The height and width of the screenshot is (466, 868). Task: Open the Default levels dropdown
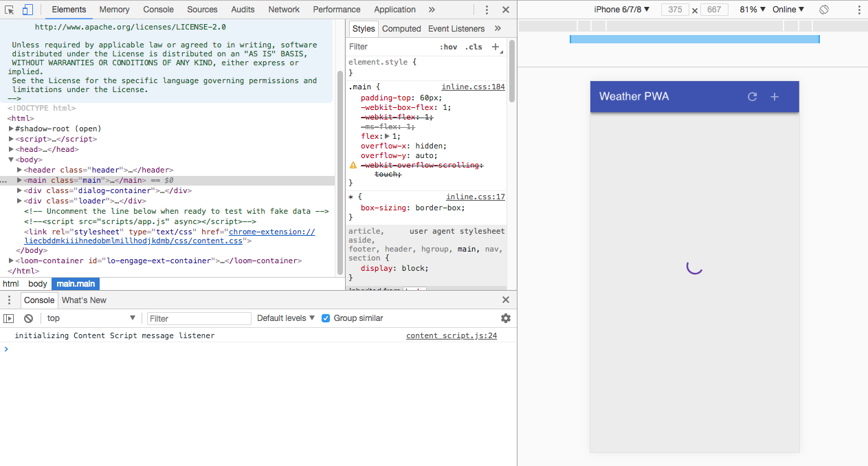(286, 318)
